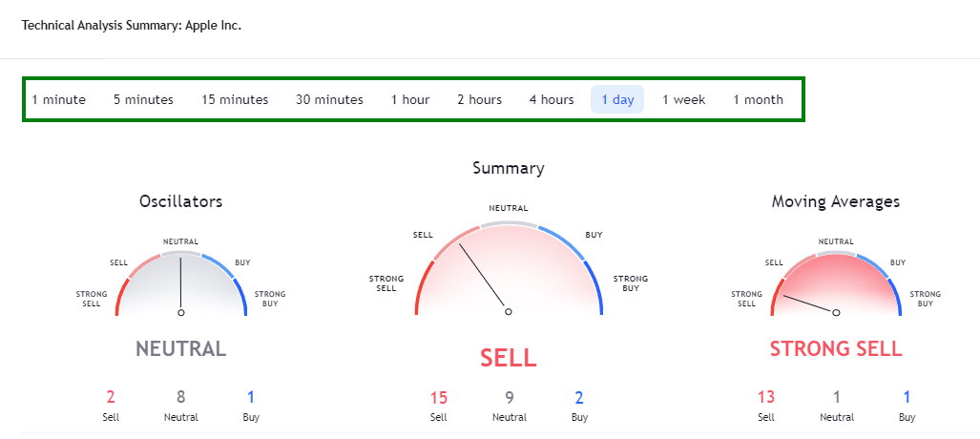This screenshot has width=980, height=439.
Task: Open the 1 month interval tab
Action: click(x=758, y=99)
